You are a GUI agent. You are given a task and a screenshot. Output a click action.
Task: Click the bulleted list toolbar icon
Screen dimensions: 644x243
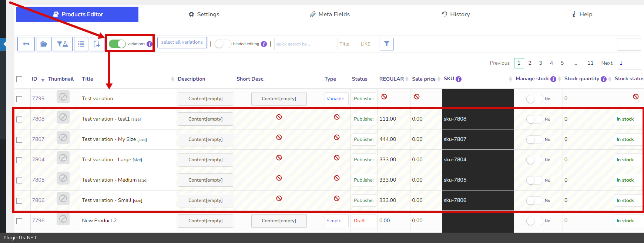[81, 44]
